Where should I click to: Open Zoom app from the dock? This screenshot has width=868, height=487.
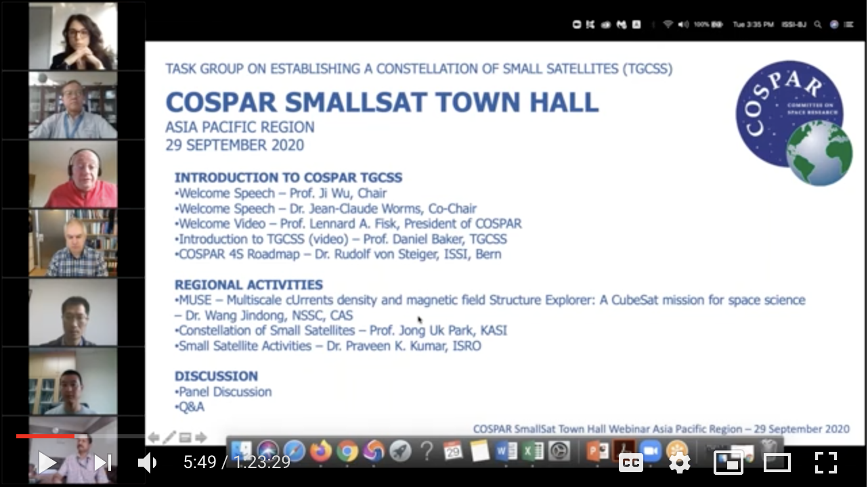[x=650, y=450]
